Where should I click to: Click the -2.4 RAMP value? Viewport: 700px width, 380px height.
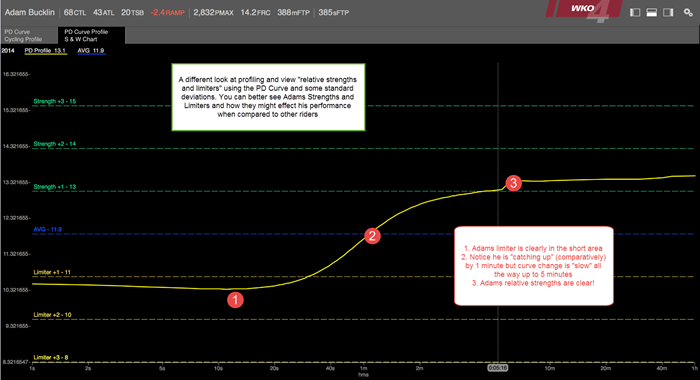[x=167, y=13]
